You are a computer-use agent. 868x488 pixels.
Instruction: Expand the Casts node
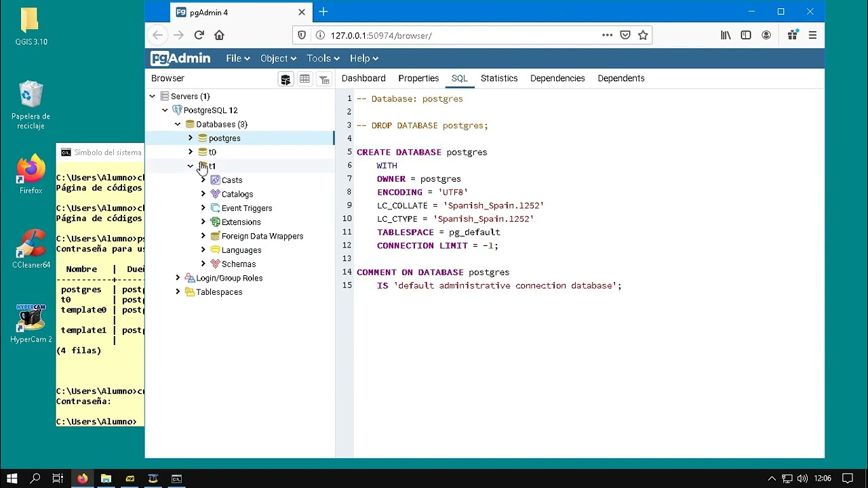[203, 180]
